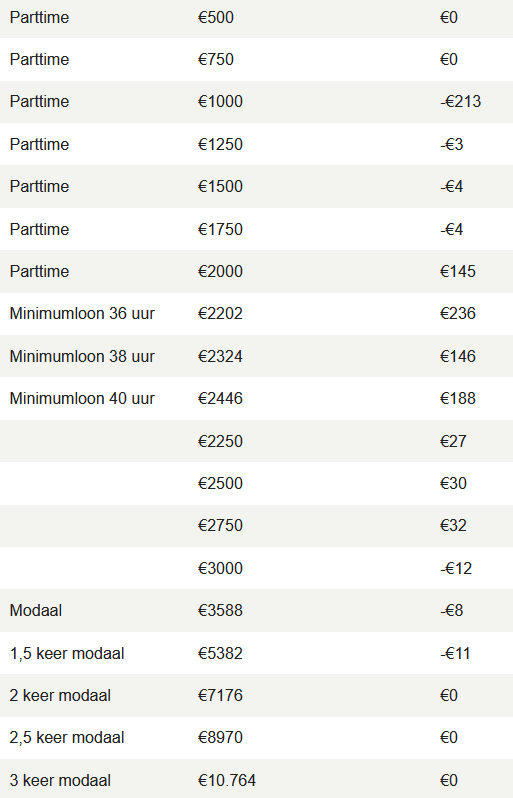Screen dimensions: 513x798
Task: Select the Minimumloon 36 uur label
Action: (x=82, y=314)
